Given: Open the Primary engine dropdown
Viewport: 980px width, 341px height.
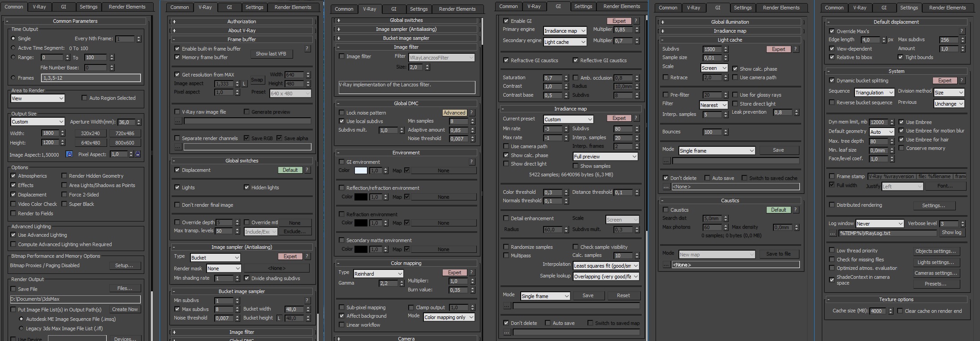Looking at the screenshot, I should (565, 31).
